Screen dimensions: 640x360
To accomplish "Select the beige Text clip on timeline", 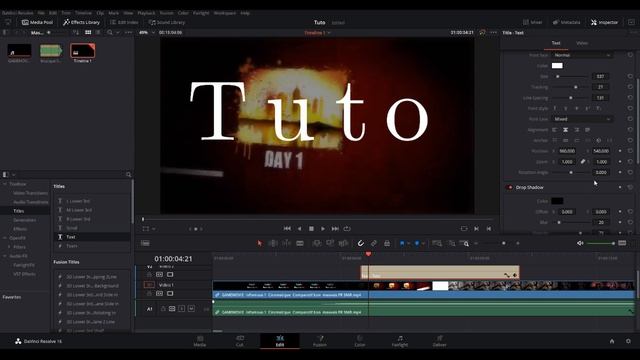I will click(x=440, y=272).
